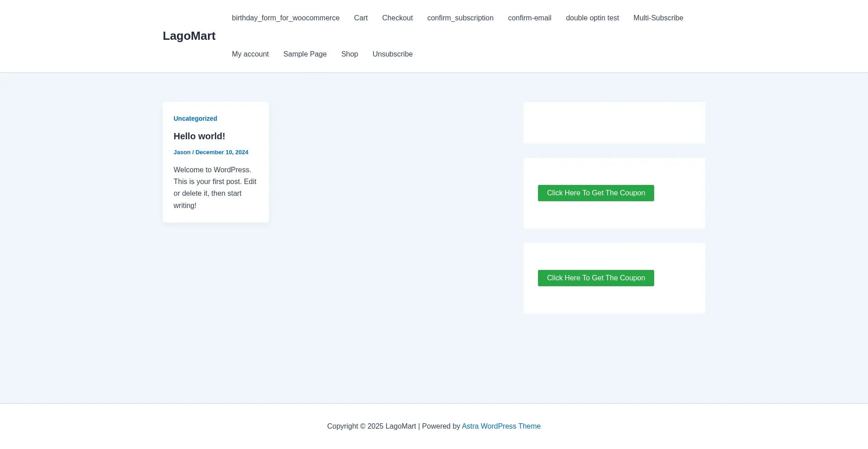This screenshot has width=868, height=449.
Task: Click the December 10, 2024 post date
Action: tap(222, 152)
